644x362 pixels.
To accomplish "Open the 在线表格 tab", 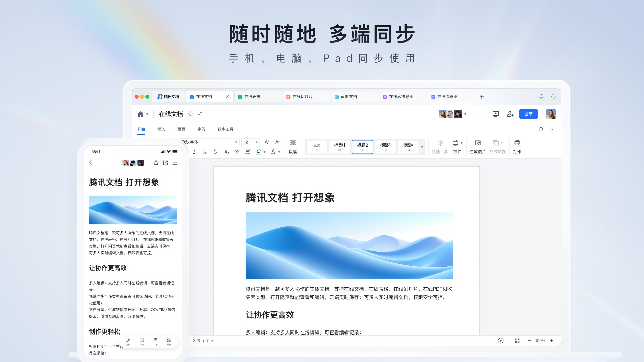I will [x=258, y=96].
